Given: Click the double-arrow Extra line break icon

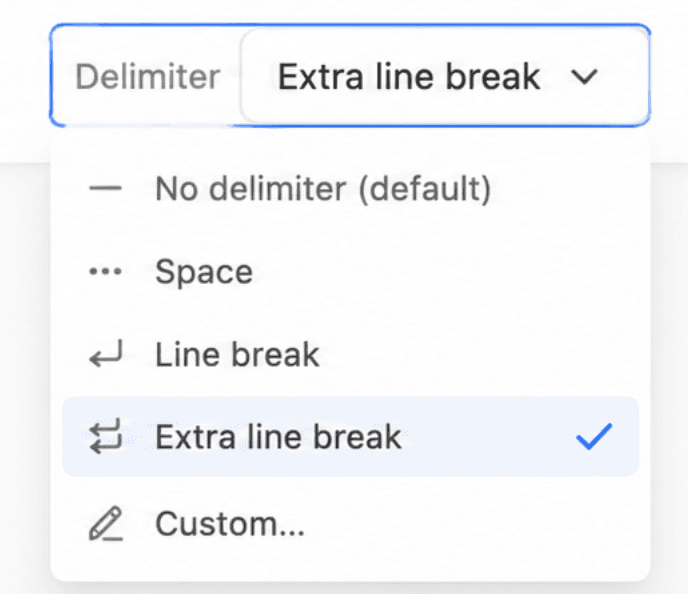Looking at the screenshot, I should (105, 436).
